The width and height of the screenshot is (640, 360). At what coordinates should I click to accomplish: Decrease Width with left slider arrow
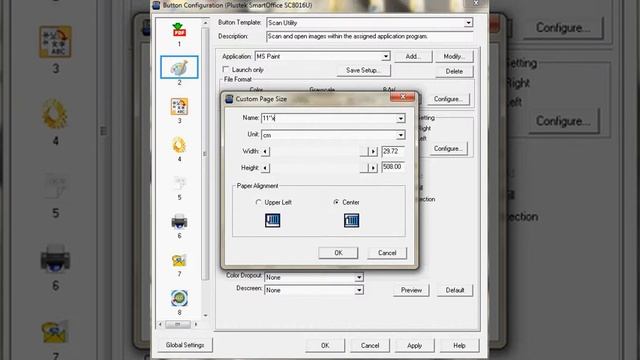click(x=265, y=151)
